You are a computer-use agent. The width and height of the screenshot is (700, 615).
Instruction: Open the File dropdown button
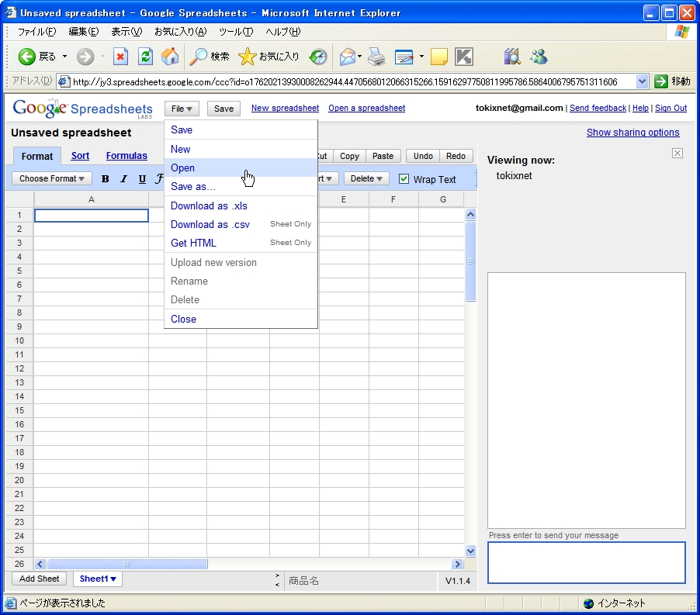click(182, 109)
